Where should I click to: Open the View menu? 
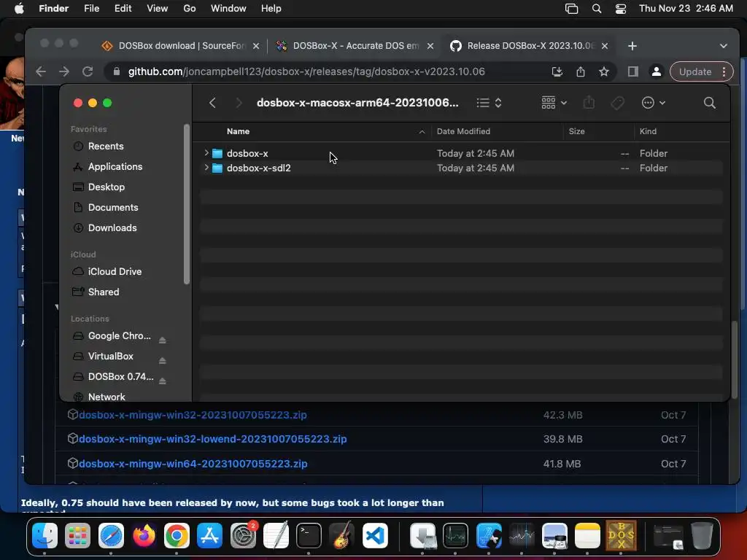(158, 9)
